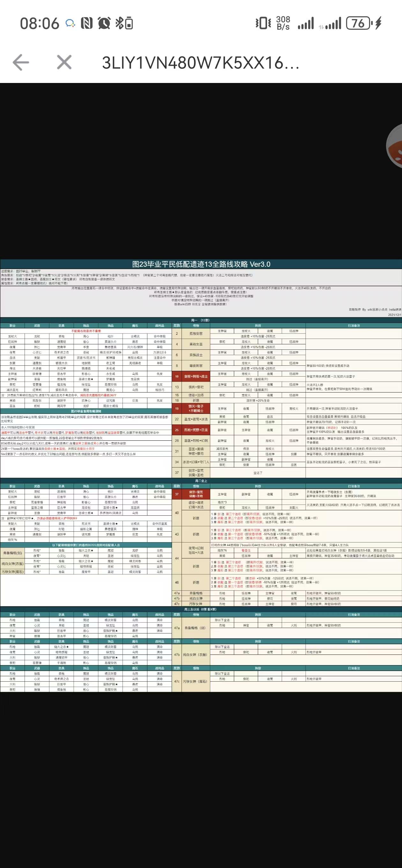The image size is (402, 868).
Task: Tap the spreadsheet guide image
Action: [x=201, y=475]
